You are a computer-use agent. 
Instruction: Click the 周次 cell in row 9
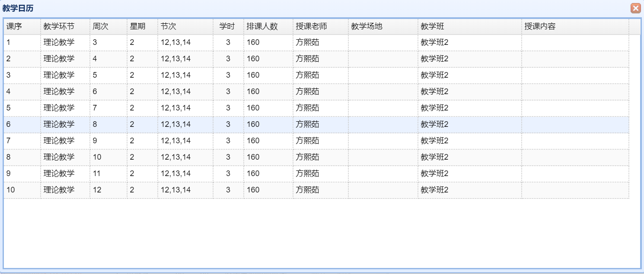(108, 173)
